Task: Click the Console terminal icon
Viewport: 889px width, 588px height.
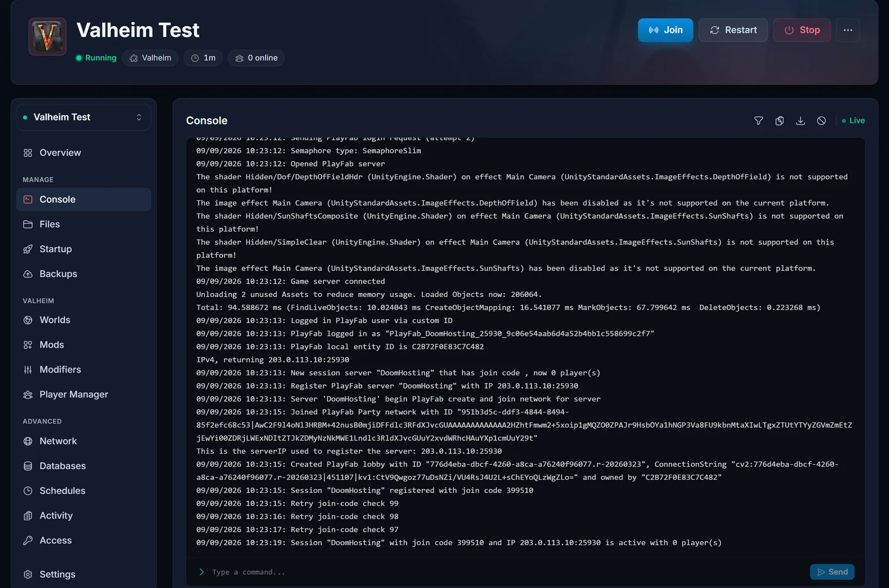Action: (x=28, y=199)
